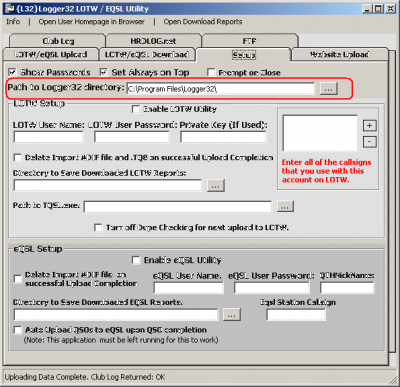The image size is (400, 387).
Task: Browse for LOTW downloaded reports directory
Action: coord(216,186)
